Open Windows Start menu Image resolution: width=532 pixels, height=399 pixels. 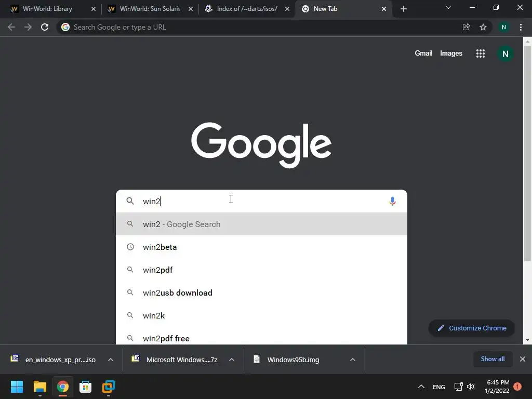pyautogui.click(x=17, y=387)
